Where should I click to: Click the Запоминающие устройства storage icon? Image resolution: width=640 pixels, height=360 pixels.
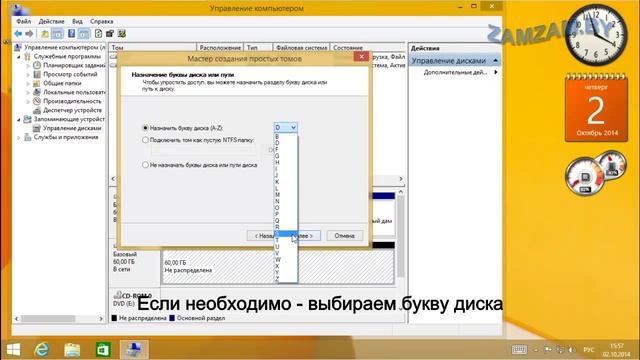pos(27,119)
